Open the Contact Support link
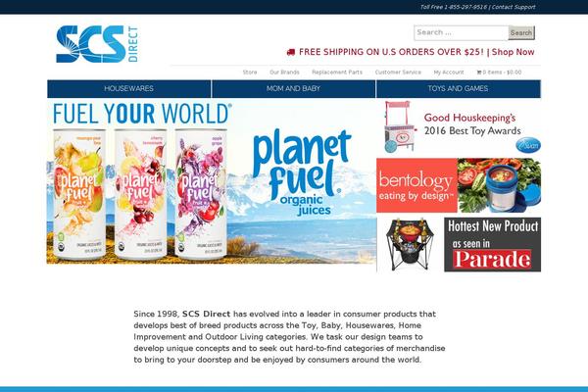Image resolution: width=588 pixels, height=392 pixels. point(514,7)
